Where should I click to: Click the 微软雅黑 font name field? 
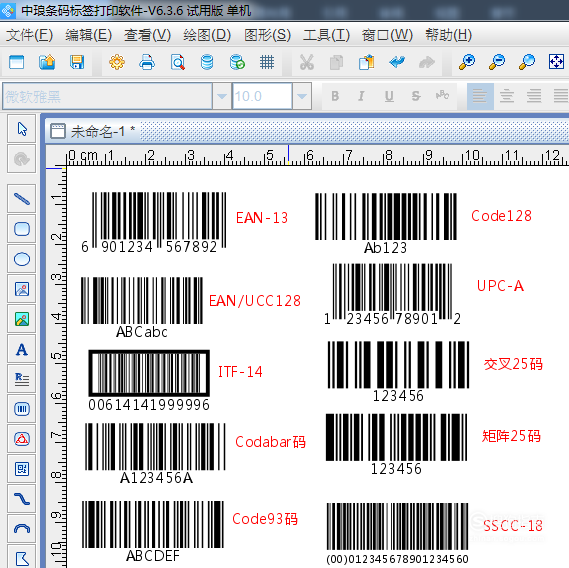pos(107,96)
